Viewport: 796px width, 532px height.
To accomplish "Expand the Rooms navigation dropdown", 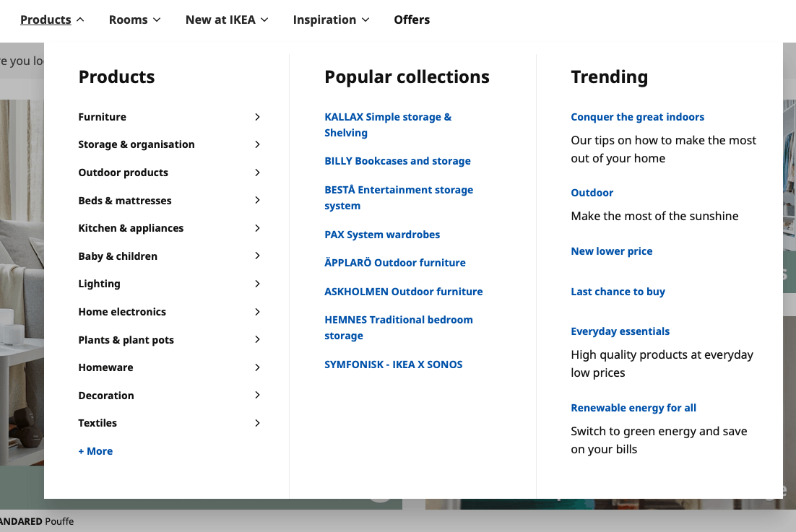I will (x=134, y=20).
